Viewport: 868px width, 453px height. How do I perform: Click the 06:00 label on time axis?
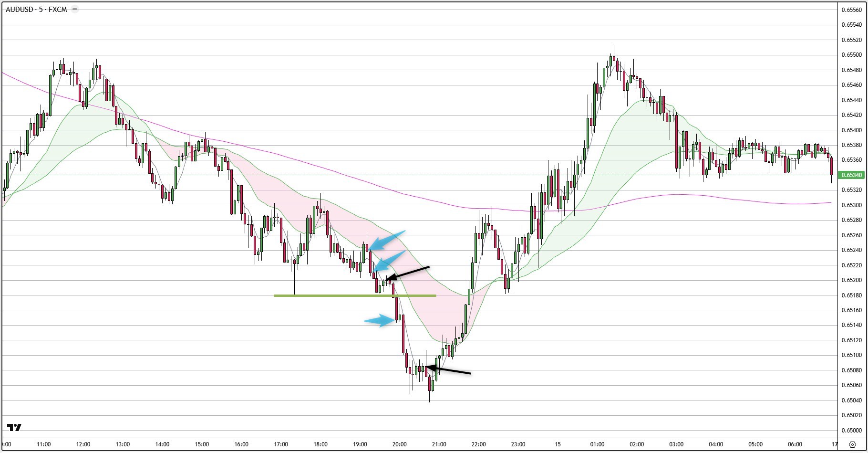(x=795, y=444)
